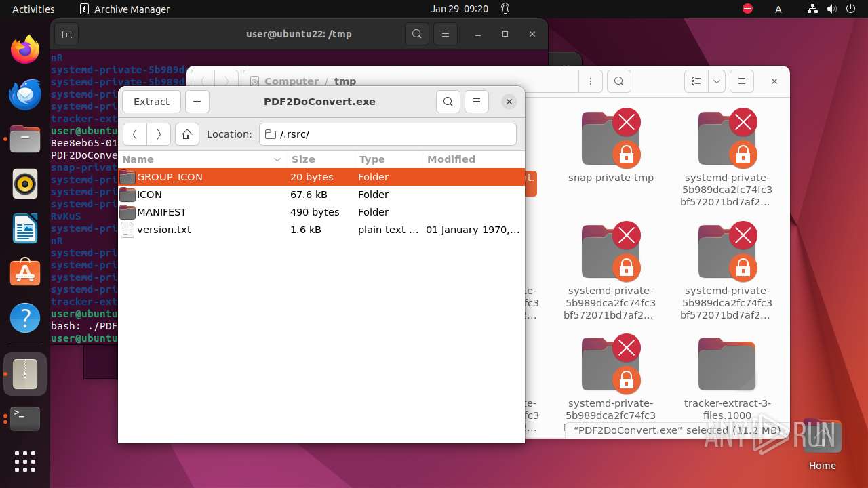Go to archive home location

coord(187,134)
